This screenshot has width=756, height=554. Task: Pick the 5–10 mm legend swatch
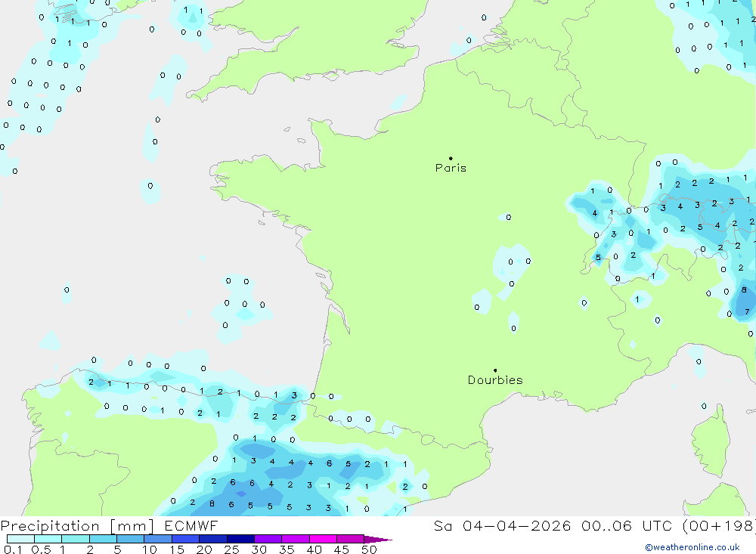[x=131, y=539]
